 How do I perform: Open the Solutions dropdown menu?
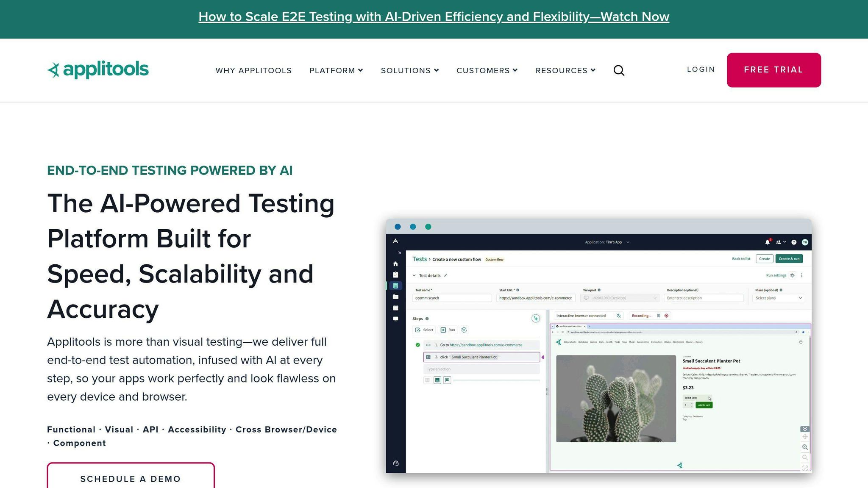coord(409,70)
